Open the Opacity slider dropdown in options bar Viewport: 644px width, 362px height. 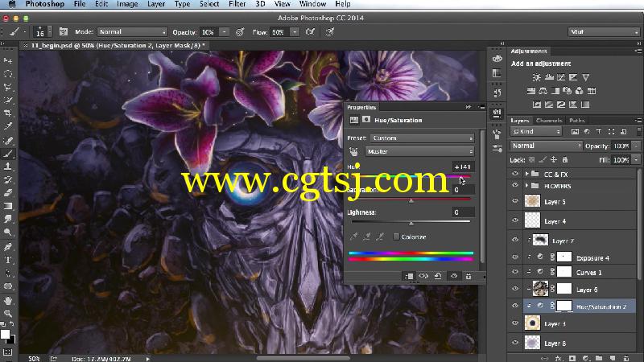225,31
